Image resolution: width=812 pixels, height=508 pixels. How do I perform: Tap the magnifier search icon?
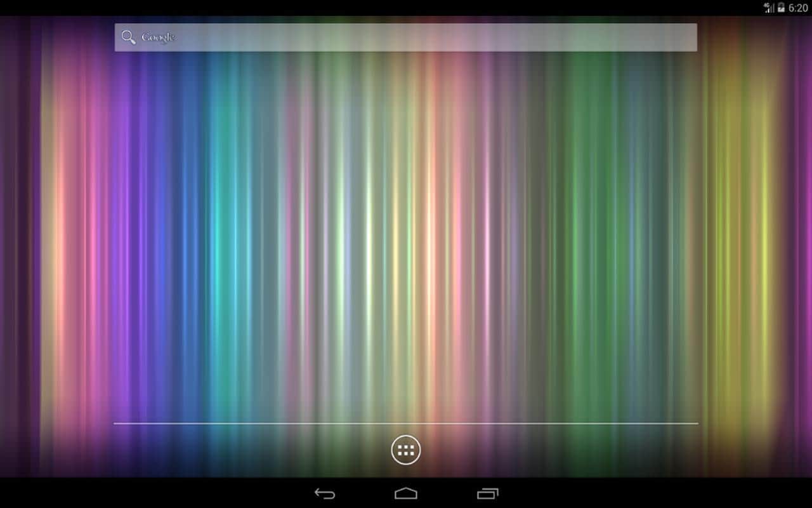tap(129, 37)
